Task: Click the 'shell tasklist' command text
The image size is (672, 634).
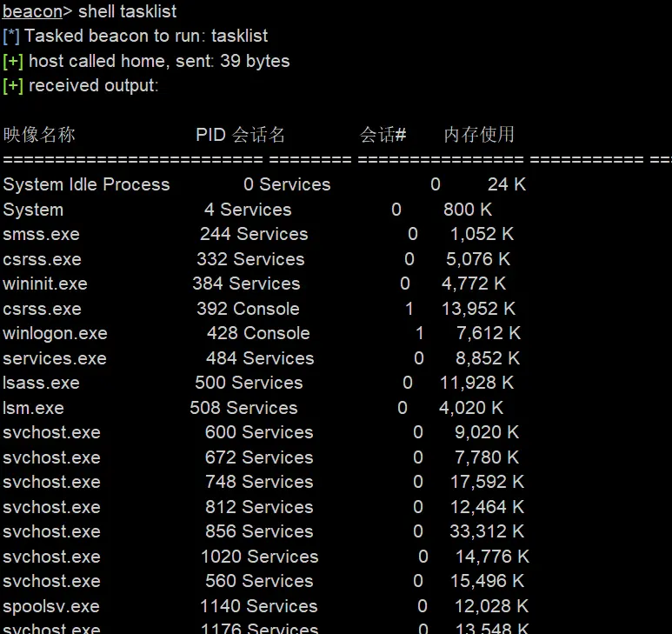Action: (x=127, y=11)
